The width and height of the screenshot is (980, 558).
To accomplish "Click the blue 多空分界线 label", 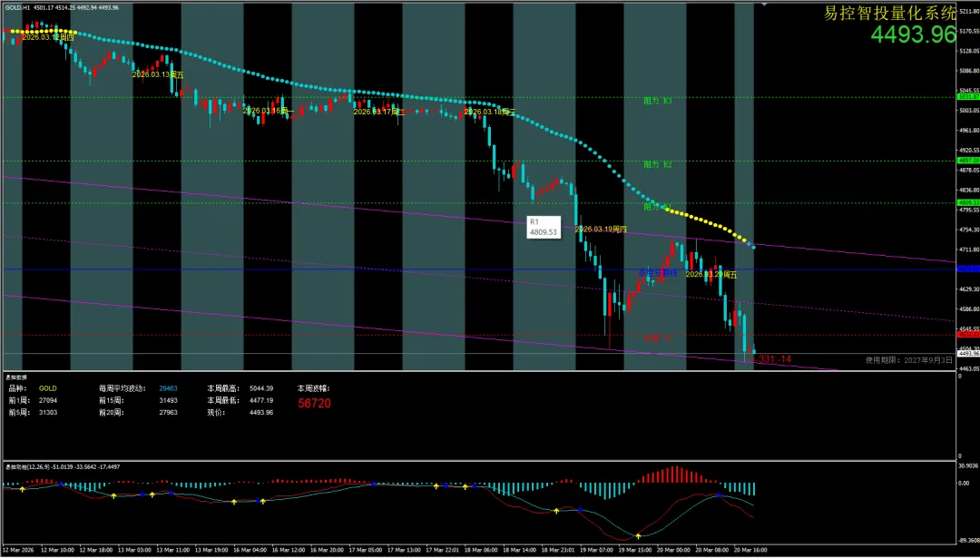I will pyautogui.click(x=658, y=273).
